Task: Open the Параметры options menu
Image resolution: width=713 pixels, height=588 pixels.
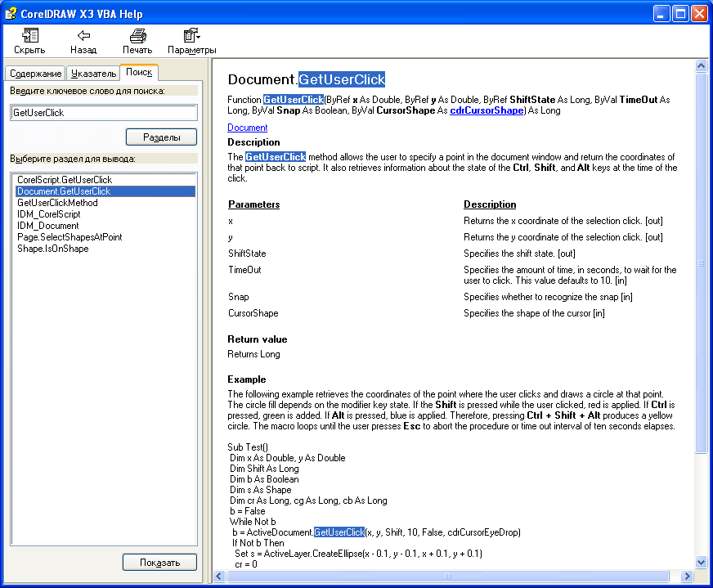Action: point(191,41)
